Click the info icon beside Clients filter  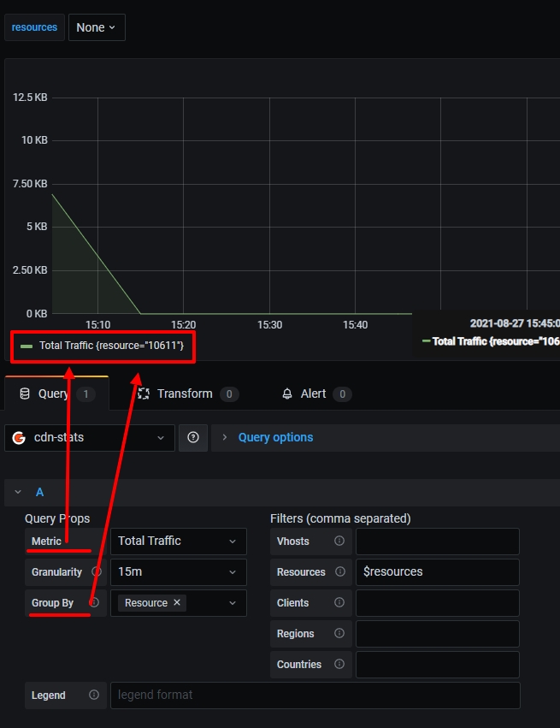click(x=339, y=603)
